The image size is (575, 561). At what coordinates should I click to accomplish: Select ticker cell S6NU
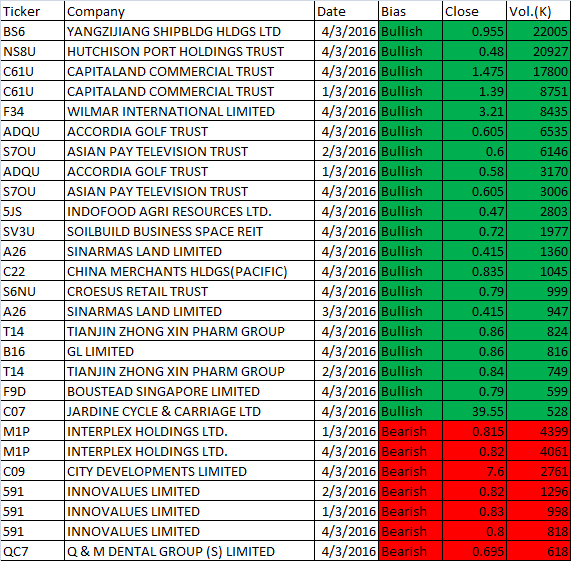pos(32,291)
